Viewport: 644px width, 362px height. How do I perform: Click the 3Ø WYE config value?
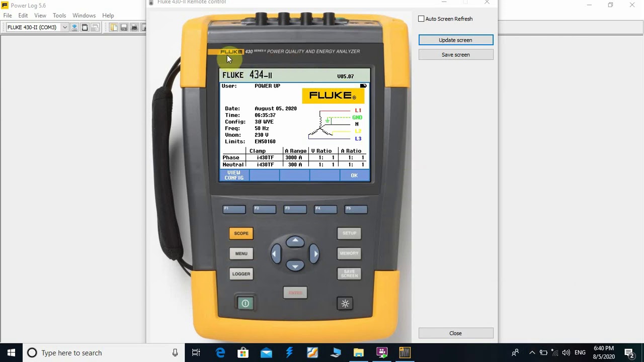click(264, 122)
